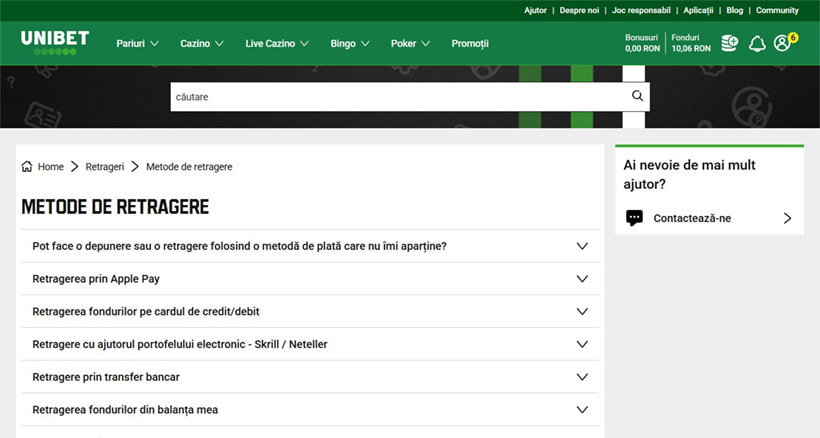Click the Unibet logo
Viewport: 820px width, 438px height.
(x=55, y=42)
